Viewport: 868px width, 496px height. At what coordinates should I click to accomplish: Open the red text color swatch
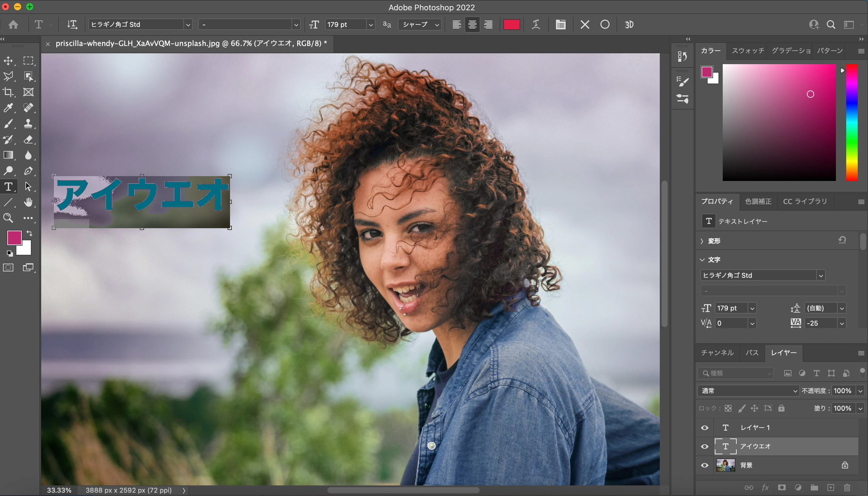click(511, 25)
